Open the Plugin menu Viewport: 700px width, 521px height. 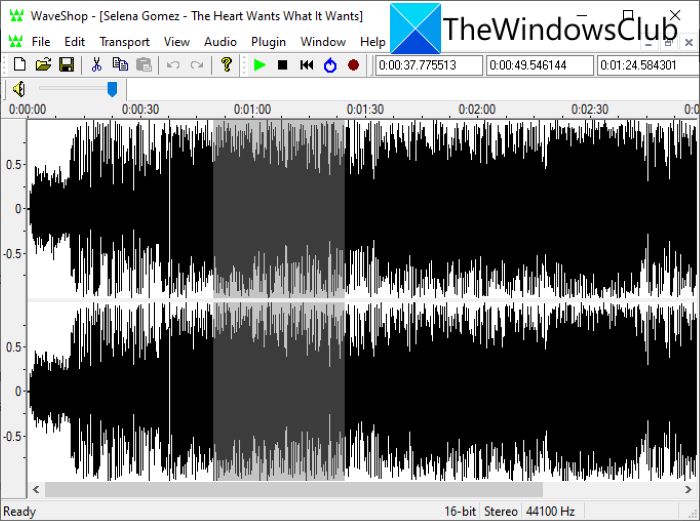tap(268, 42)
